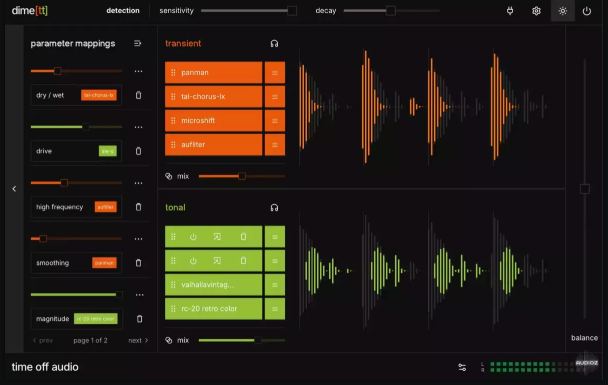Solo transient section with headphones icon
The height and width of the screenshot is (385, 608).
[x=274, y=43]
